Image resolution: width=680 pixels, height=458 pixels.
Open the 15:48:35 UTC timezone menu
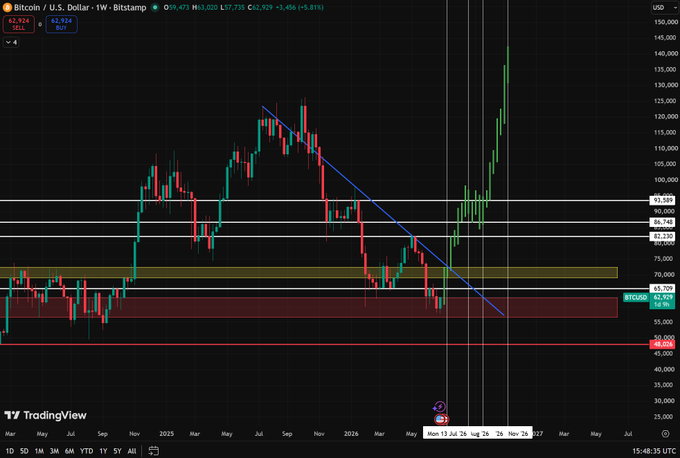[654, 451]
